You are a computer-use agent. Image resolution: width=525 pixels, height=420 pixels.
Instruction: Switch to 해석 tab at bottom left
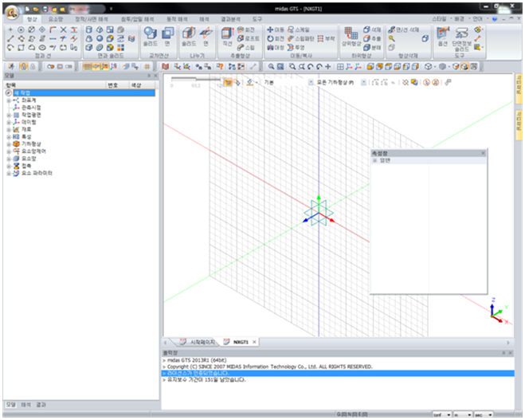(x=25, y=405)
